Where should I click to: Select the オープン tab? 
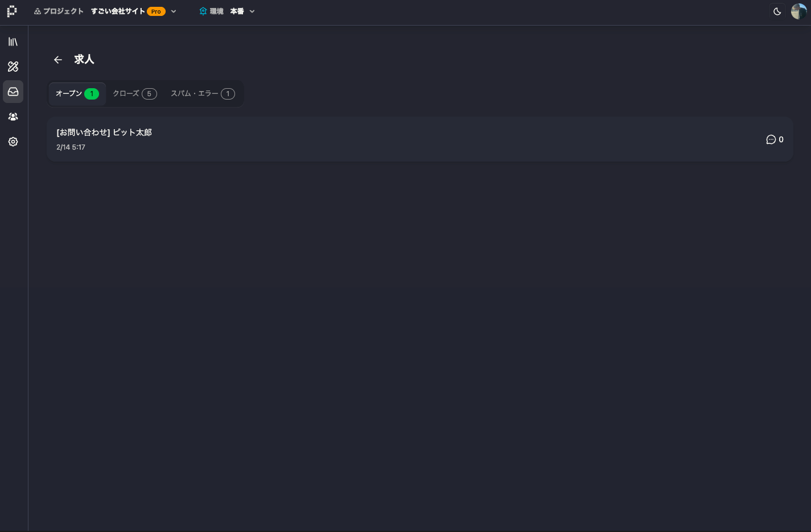tap(77, 94)
